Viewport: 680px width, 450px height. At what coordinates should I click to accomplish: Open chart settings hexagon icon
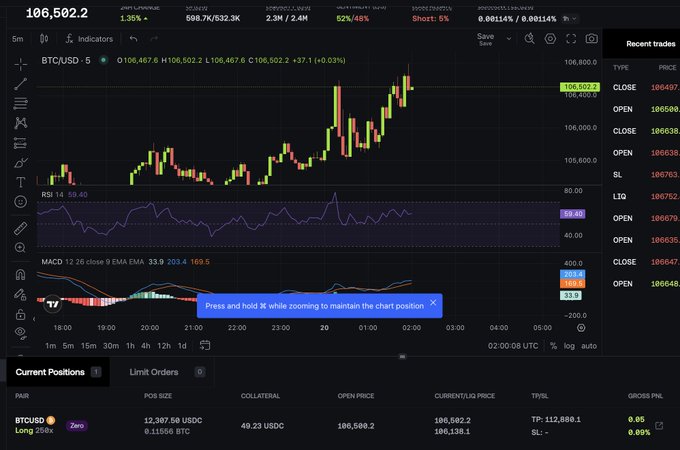[550, 39]
